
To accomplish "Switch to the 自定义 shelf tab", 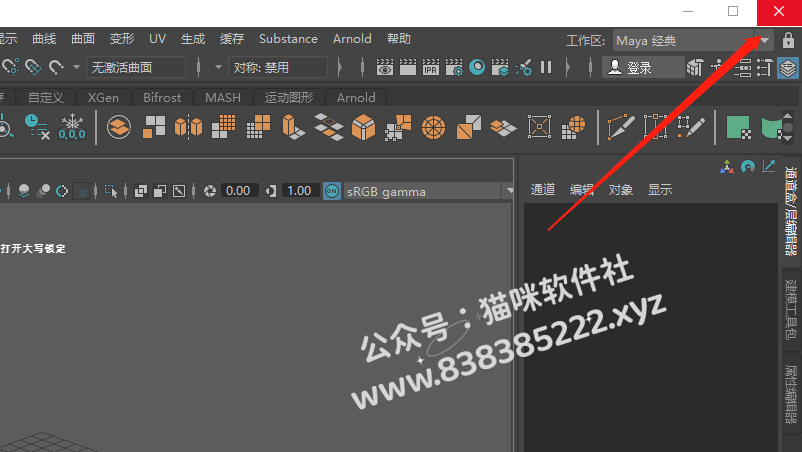I will click(x=46, y=98).
